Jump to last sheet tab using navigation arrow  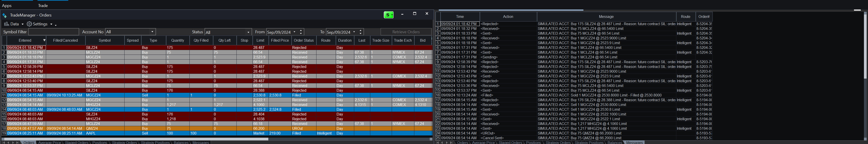[x=18, y=142]
